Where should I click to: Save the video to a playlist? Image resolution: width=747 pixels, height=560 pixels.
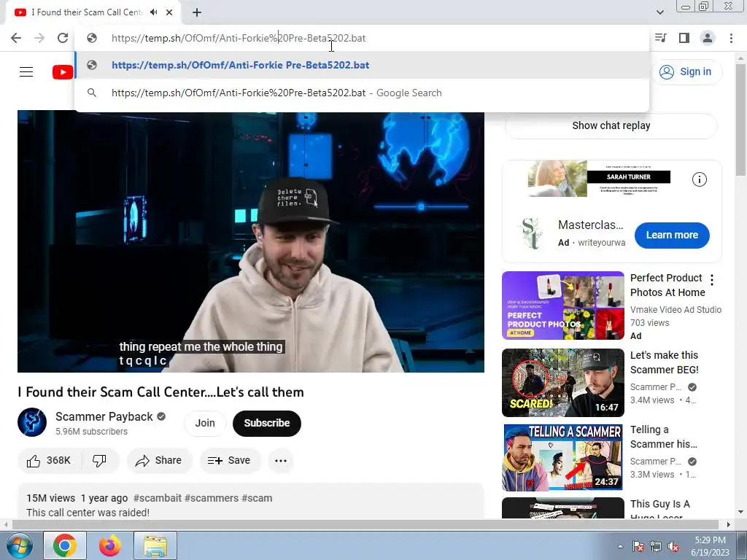229,461
